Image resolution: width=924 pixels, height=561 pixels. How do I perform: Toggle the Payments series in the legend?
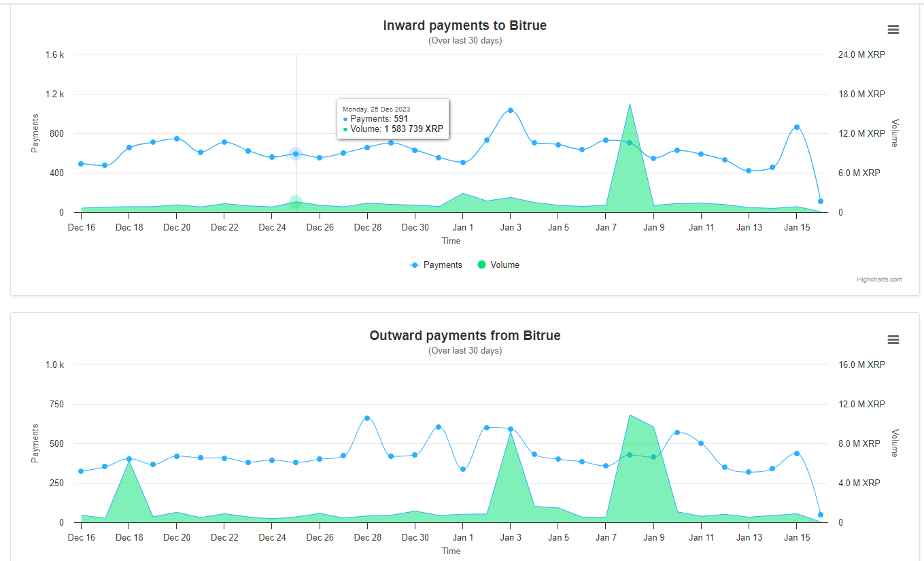[436, 265]
